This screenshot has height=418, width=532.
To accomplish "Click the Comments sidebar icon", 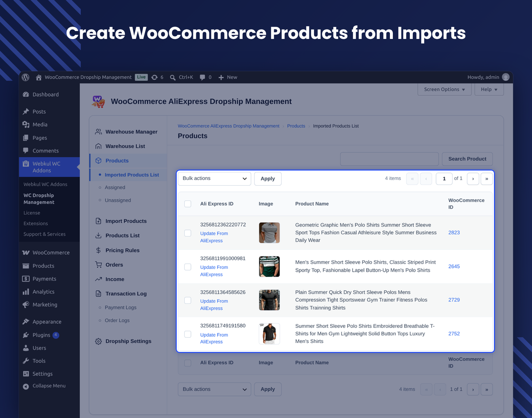I will [26, 150].
